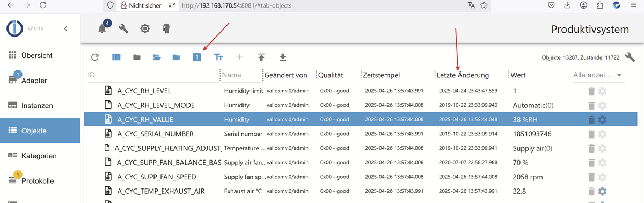Open browser downloads arrow
Screen dimensions: 644x203
[568, 5]
